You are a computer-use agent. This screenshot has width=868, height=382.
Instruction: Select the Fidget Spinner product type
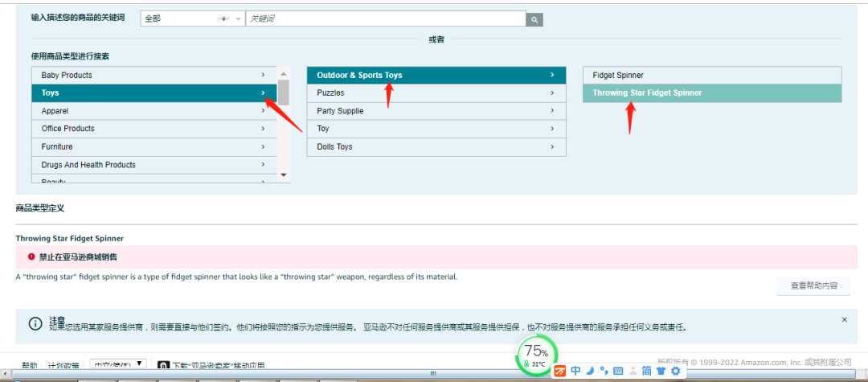click(x=712, y=76)
